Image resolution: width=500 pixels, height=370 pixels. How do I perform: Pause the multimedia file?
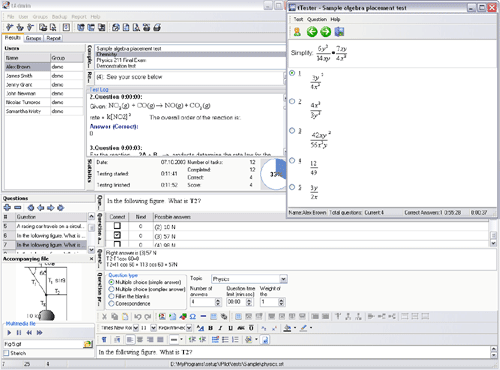tap(19, 332)
